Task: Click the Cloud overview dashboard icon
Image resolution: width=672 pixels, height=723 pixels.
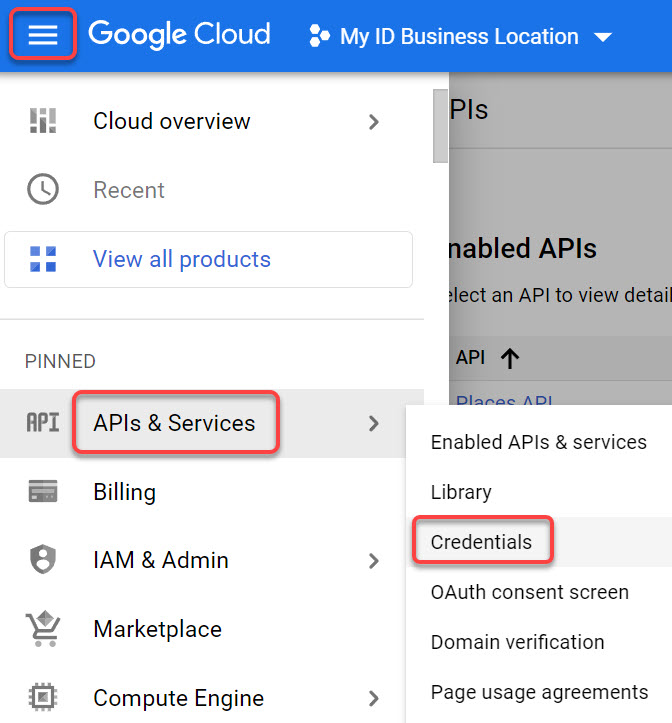Action: (x=43, y=121)
